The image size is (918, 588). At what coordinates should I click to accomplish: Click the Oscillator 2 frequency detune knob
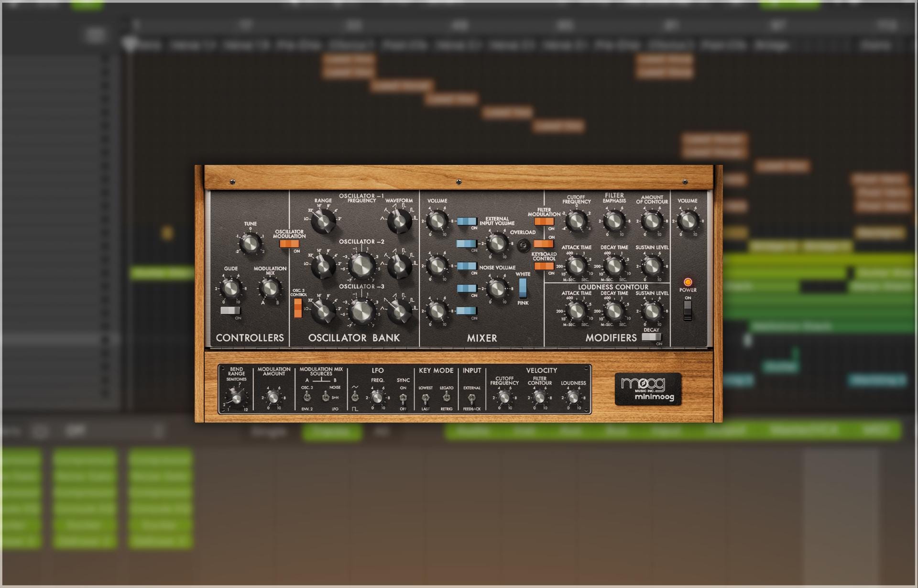(362, 265)
